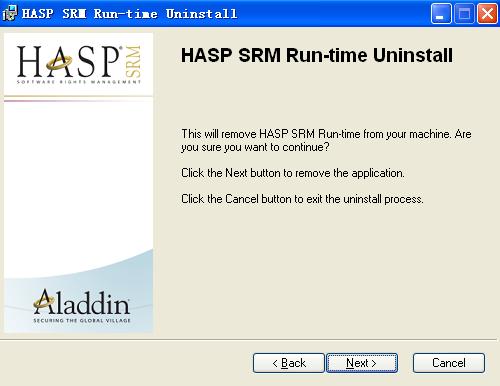Go back with the Back button
The height and width of the screenshot is (386, 500).
pos(289,363)
